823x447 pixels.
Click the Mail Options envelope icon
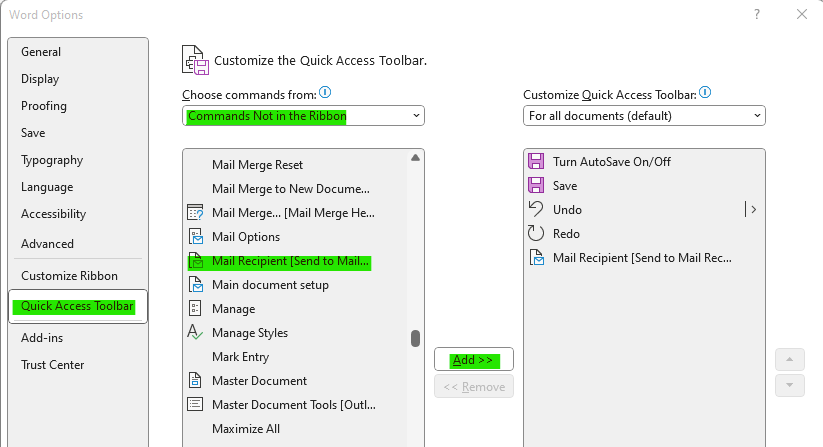[195, 237]
